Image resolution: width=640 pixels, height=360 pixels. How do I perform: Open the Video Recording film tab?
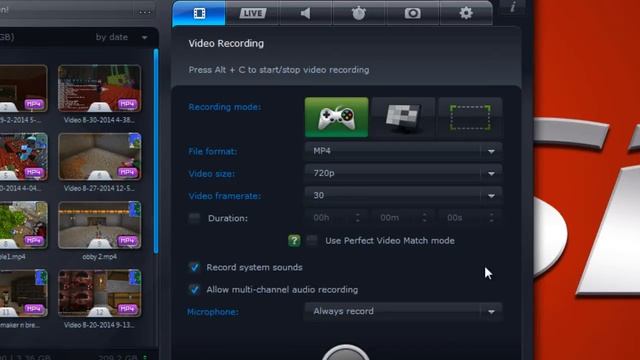pos(199,13)
